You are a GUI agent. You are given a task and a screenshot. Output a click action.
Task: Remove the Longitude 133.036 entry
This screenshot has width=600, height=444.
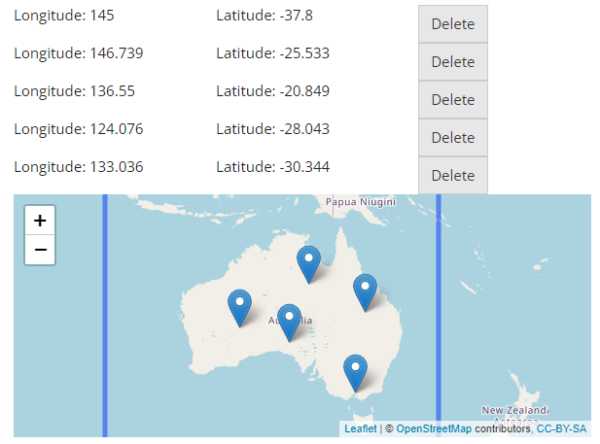[x=452, y=176]
